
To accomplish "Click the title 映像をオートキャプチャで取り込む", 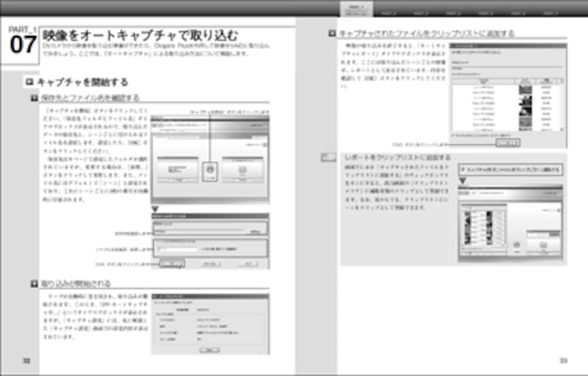I will click(x=140, y=35).
